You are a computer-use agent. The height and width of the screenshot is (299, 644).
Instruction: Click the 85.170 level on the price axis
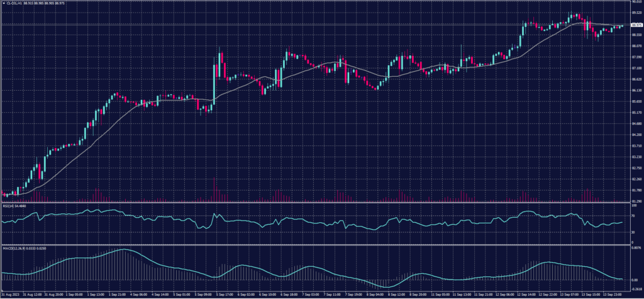635,113
